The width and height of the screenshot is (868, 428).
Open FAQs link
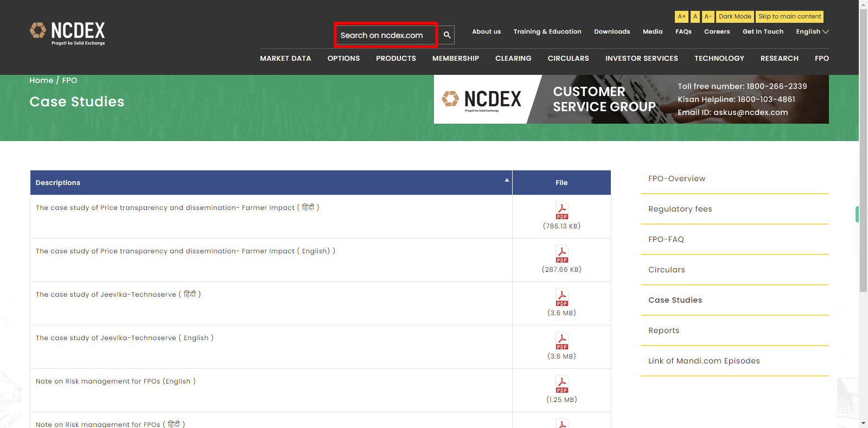tap(684, 31)
